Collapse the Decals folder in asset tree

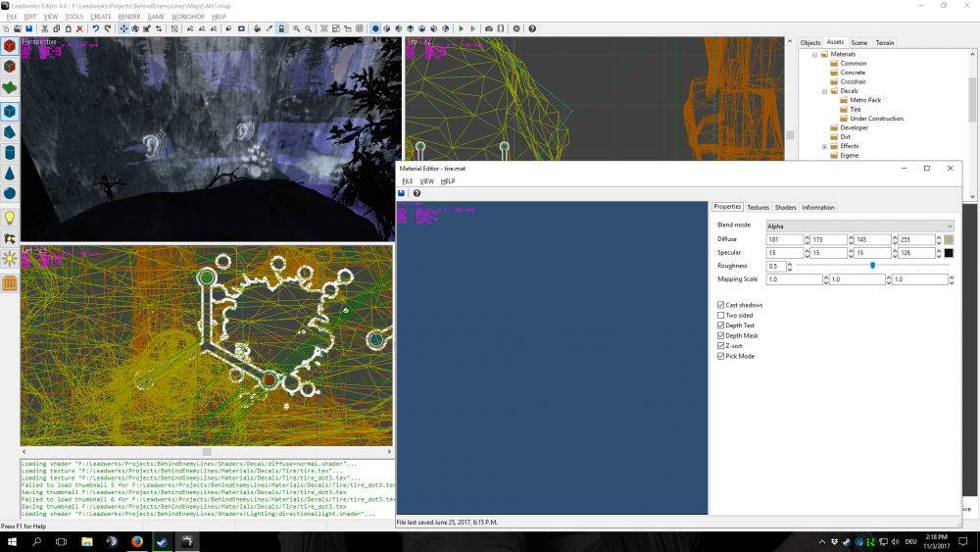coord(824,90)
